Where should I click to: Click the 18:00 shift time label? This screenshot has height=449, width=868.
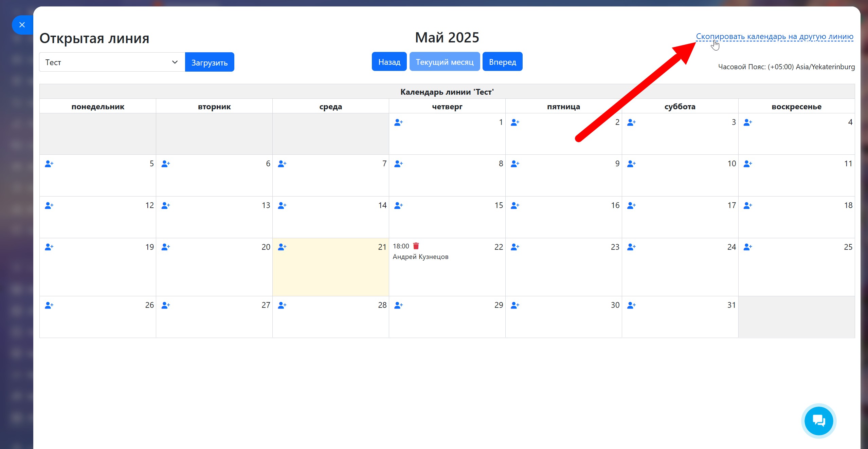pyautogui.click(x=401, y=246)
